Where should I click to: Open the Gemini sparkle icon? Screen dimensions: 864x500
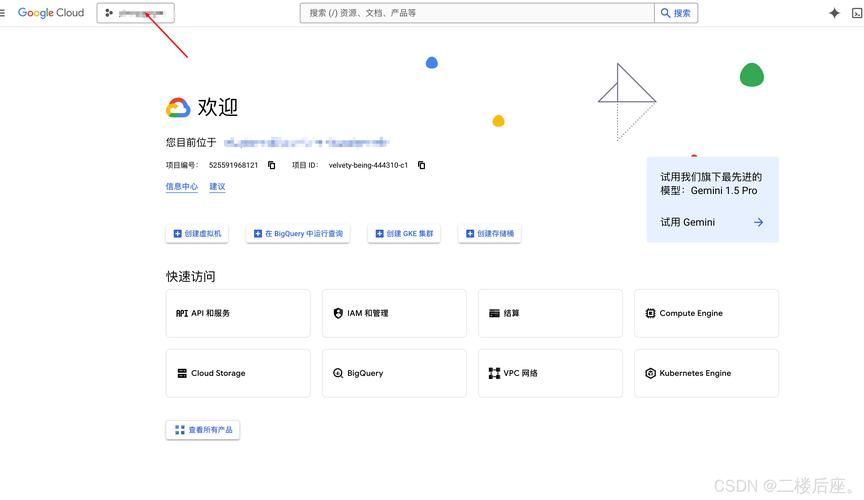click(x=834, y=13)
